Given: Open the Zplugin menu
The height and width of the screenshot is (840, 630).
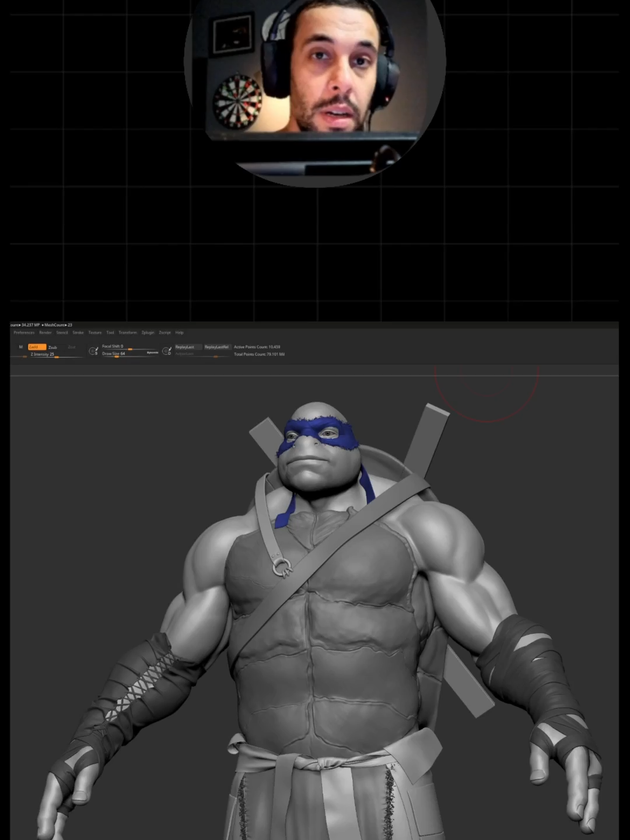Looking at the screenshot, I should tap(148, 332).
